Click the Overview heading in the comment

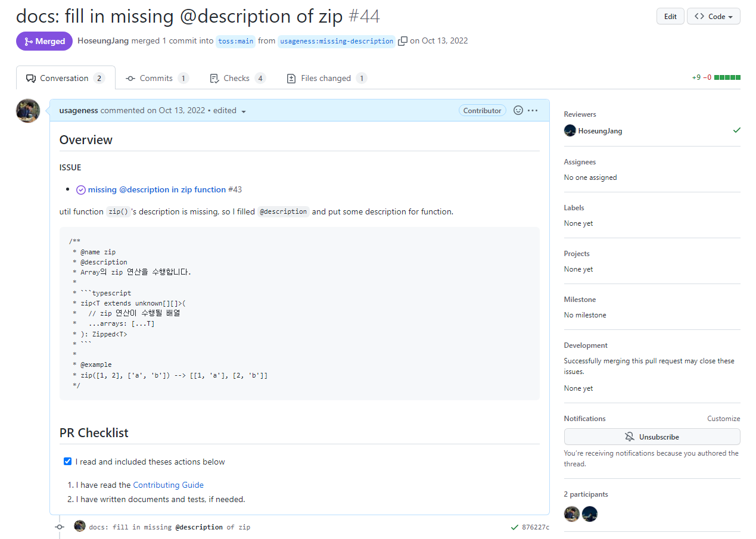tap(86, 140)
